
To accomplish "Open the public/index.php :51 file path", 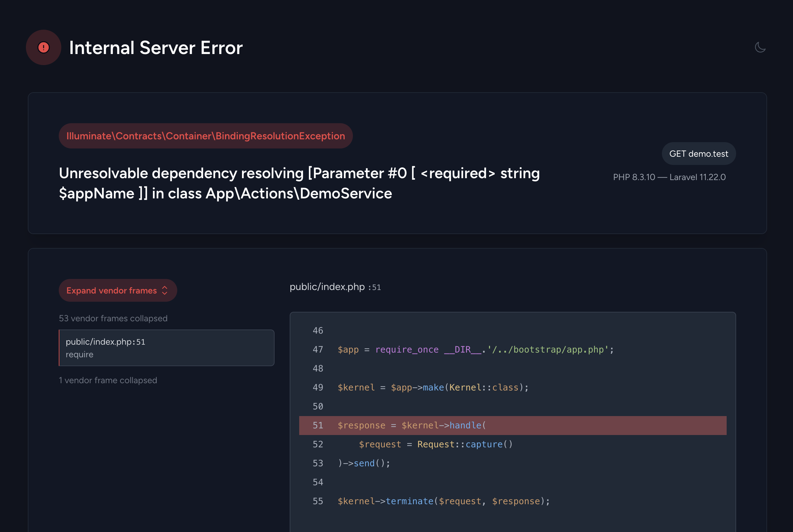I will click(335, 287).
